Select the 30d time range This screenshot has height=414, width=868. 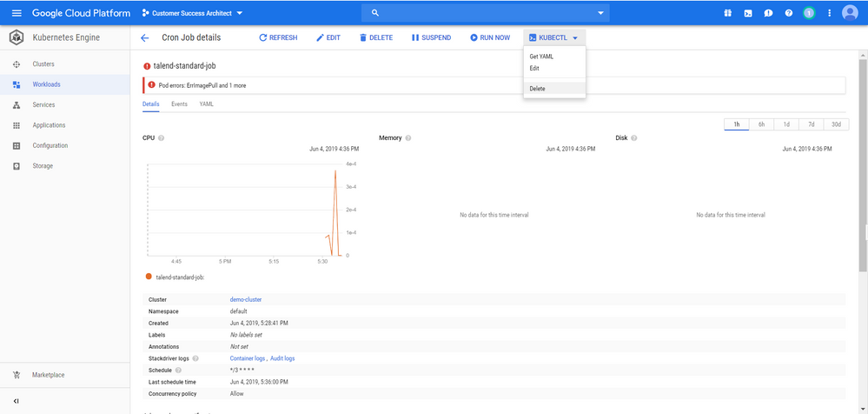click(x=837, y=124)
